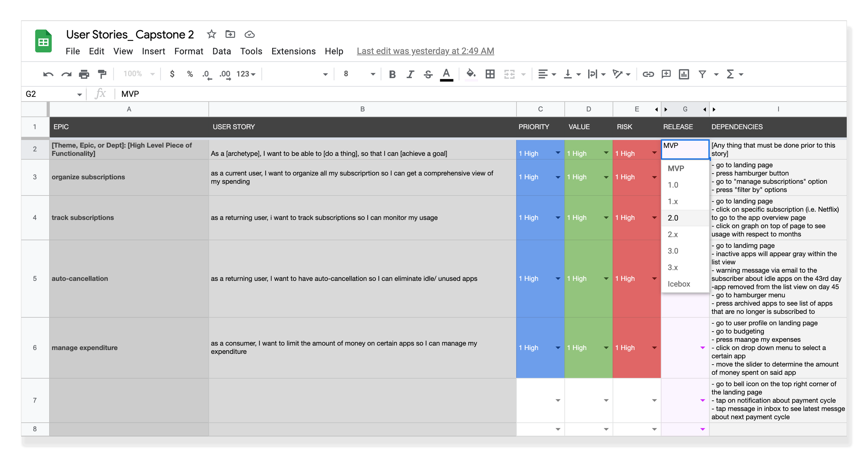Star this spreadsheet document
The height and width of the screenshot is (457, 868).
pos(211,34)
